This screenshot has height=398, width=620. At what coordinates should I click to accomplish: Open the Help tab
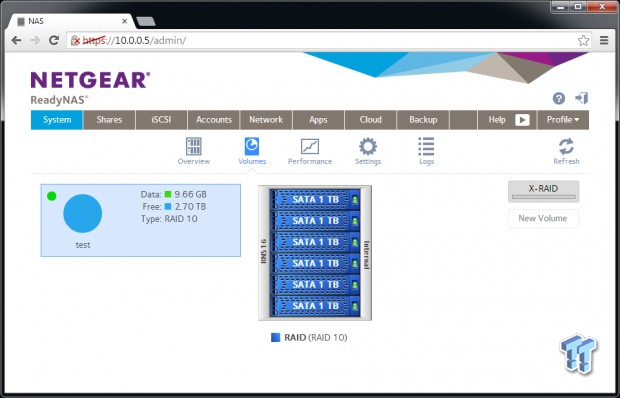tap(497, 120)
